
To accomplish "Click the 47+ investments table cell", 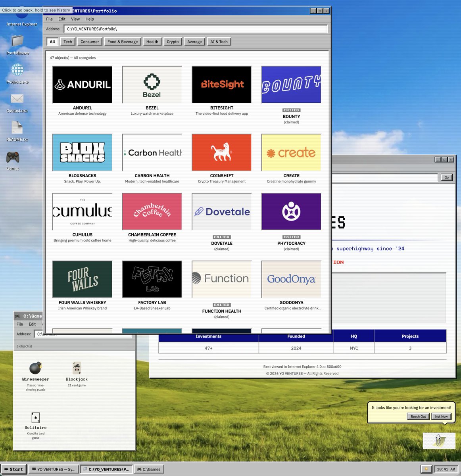I will coord(209,348).
